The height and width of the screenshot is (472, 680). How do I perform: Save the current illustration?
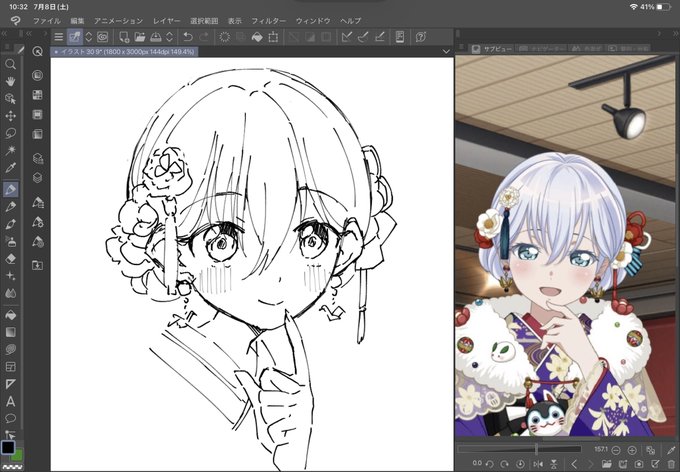pyautogui.click(x=156, y=37)
